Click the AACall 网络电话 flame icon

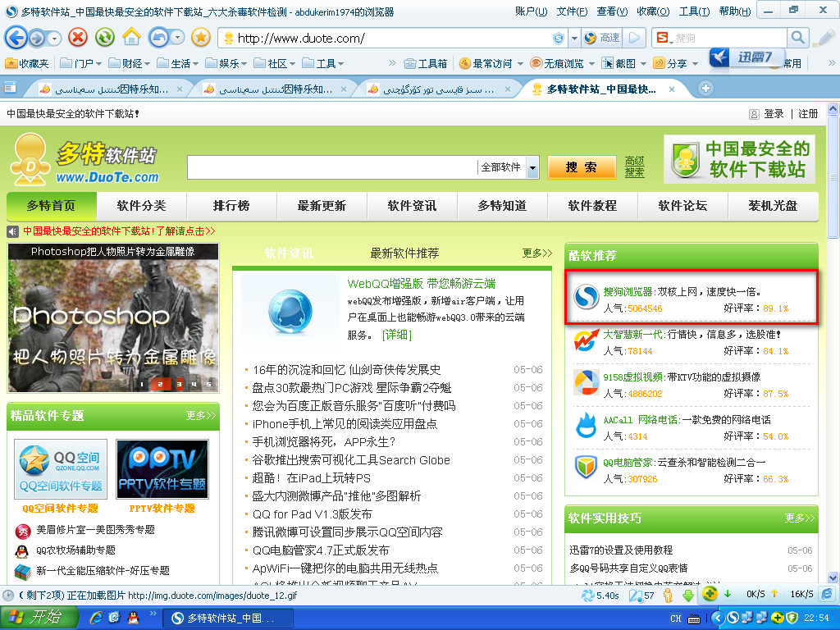pyautogui.click(x=586, y=426)
